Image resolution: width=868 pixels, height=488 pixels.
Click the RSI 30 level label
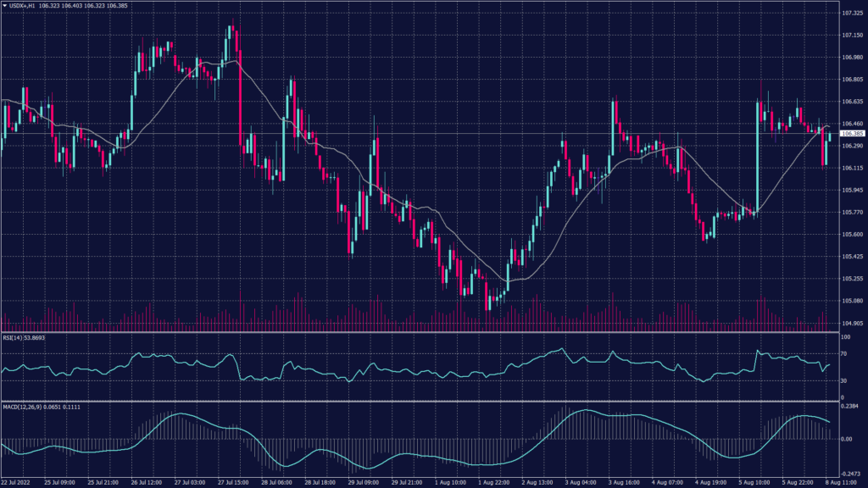844,380
